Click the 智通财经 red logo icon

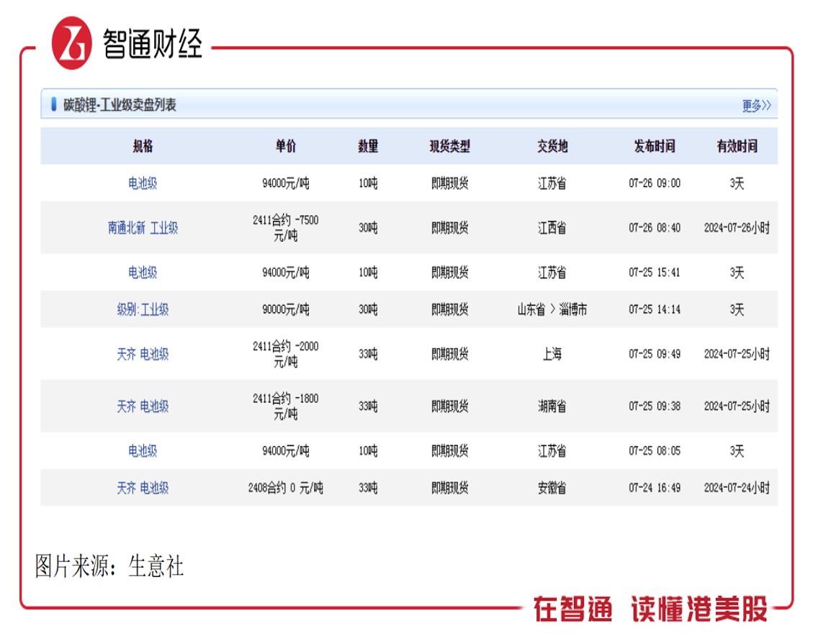click(x=71, y=43)
